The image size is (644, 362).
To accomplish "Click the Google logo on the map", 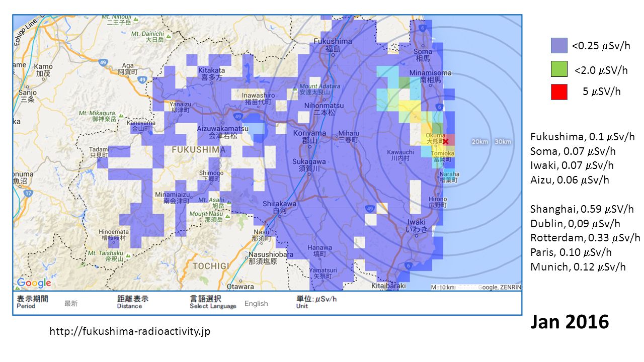I will (34, 283).
